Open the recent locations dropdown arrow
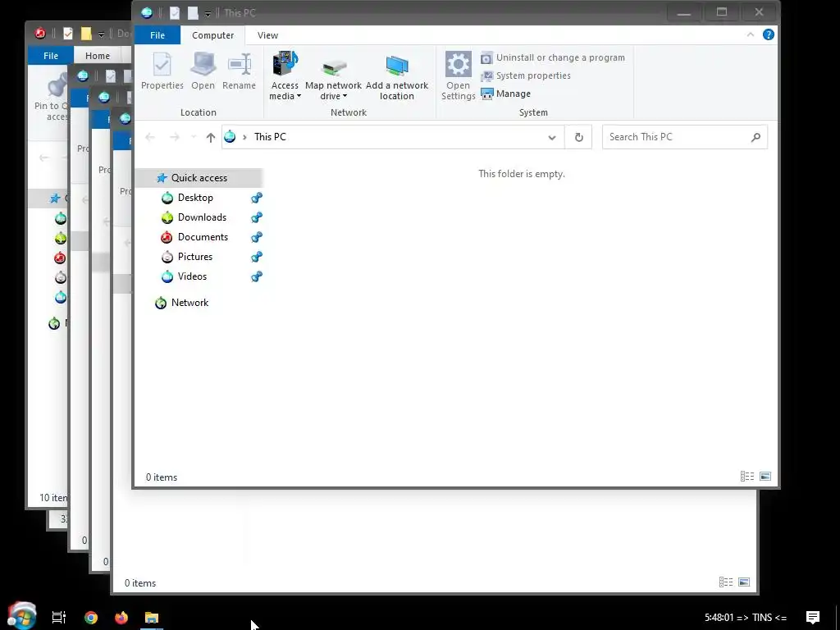 (194, 137)
